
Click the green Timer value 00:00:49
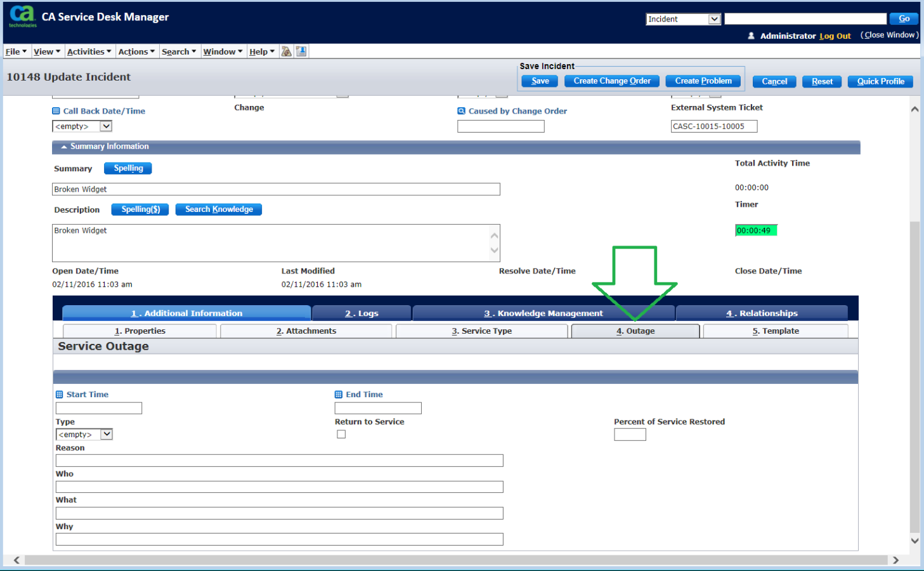coord(756,230)
